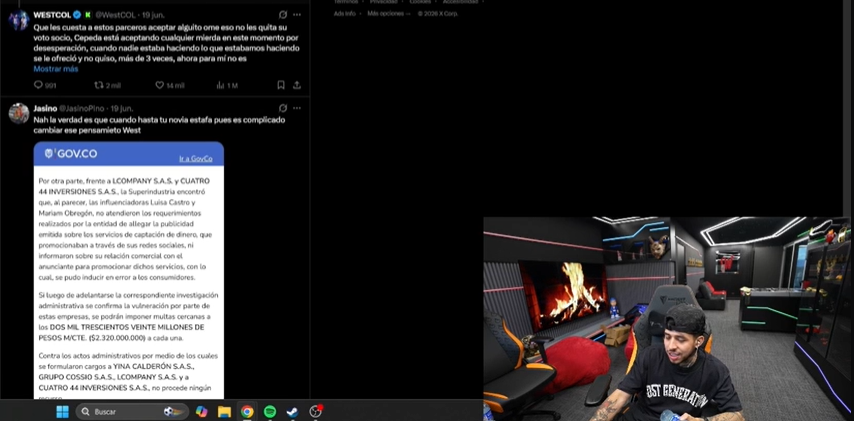Open the @WestCOL handle link
Viewport: 854px width, 421px height.
click(116, 15)
